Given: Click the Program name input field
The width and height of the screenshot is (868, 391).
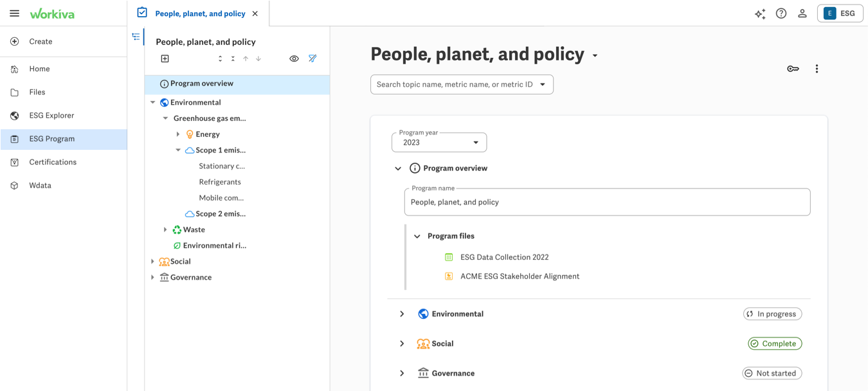Looking at the screenshot, I should [x=607, y=202].
